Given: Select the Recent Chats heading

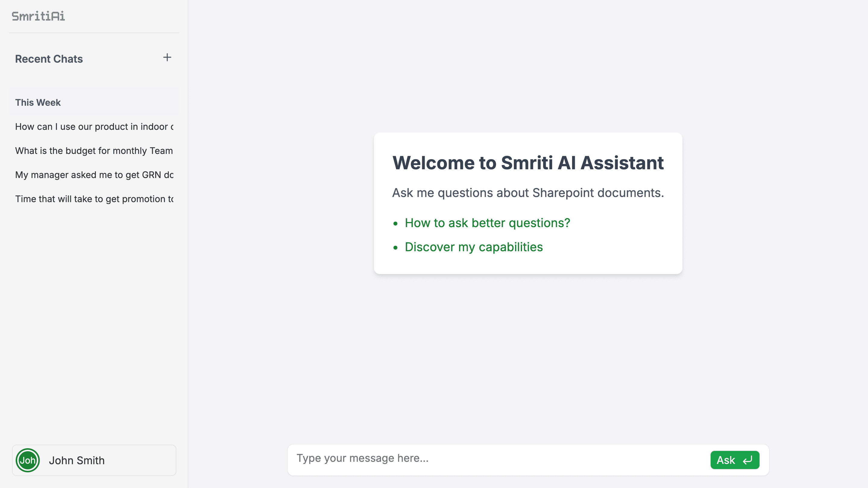Looking at the screenshot, I should coord(49,59).
